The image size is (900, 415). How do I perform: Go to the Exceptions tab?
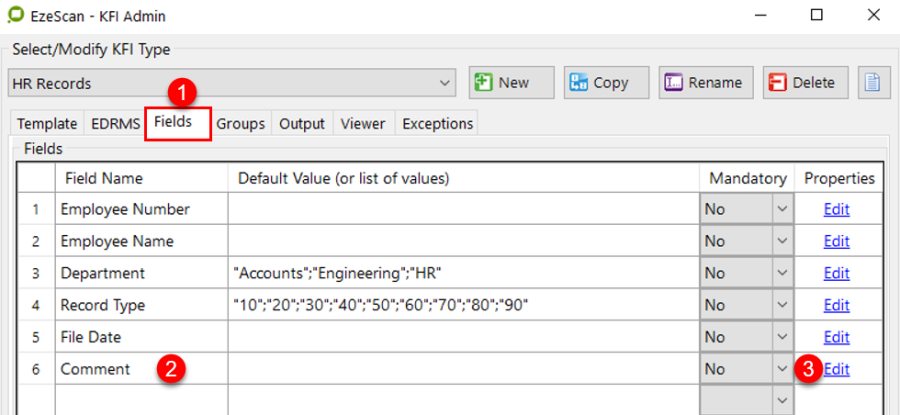436,124
